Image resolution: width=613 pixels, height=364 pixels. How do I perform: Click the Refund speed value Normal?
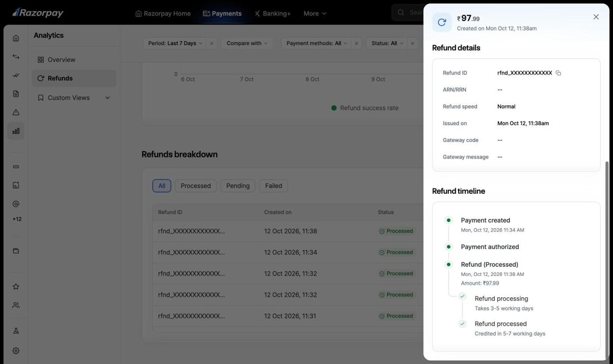506,107
